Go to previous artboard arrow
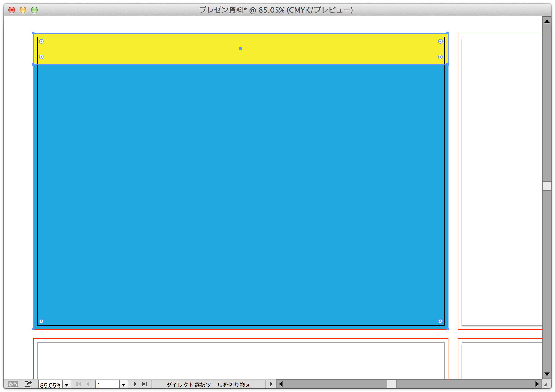This screenshot has height=392, width=555. point(88,384)
